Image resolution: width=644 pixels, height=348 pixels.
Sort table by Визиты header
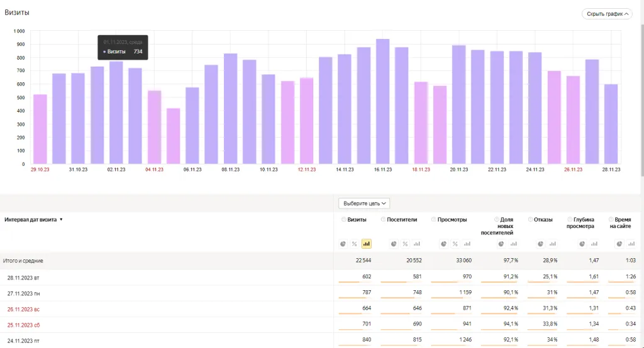[x=357, y=220]
